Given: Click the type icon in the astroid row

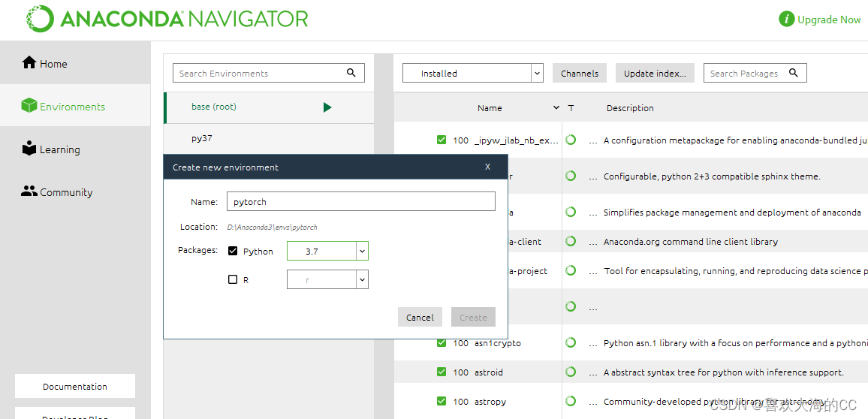Looking at the screenshot, I should [x=571, y=372].
